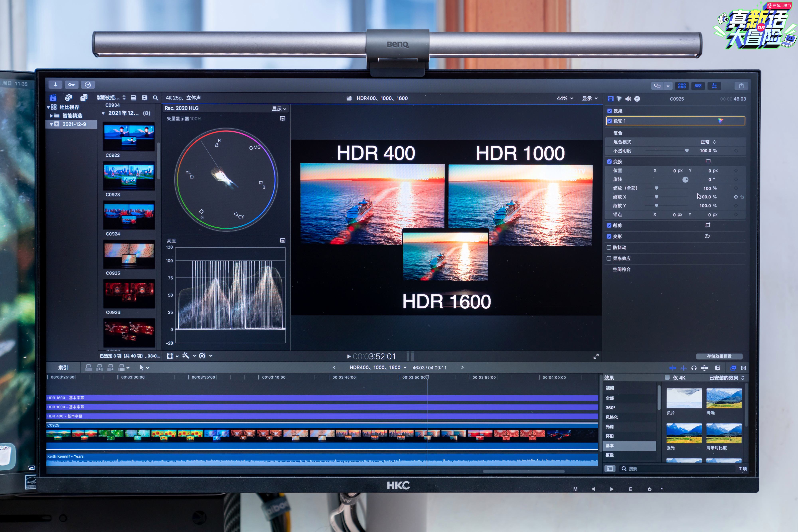Open the scopes 显示 dropdown
The width and height of the screenshot is (798, 532).
[x=279, y=109]
